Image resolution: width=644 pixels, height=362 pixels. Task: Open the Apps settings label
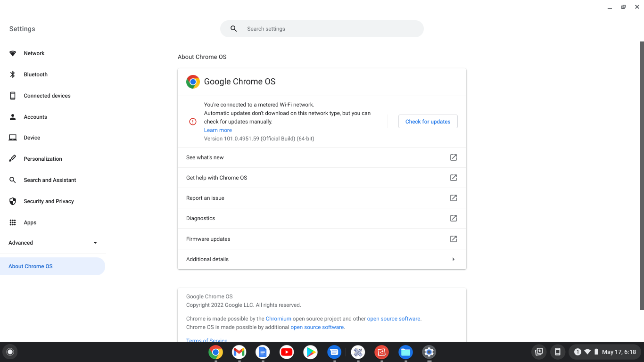(x=30, y=222)
